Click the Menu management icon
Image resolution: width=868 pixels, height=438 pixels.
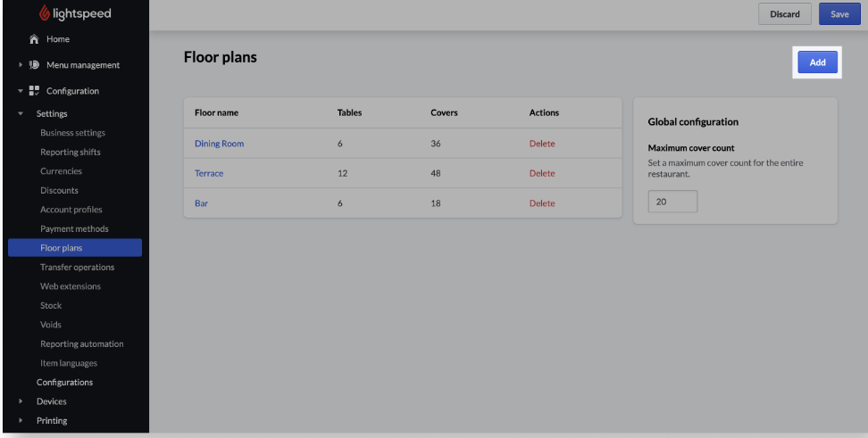pyautogui.click(x=35, y=65)
